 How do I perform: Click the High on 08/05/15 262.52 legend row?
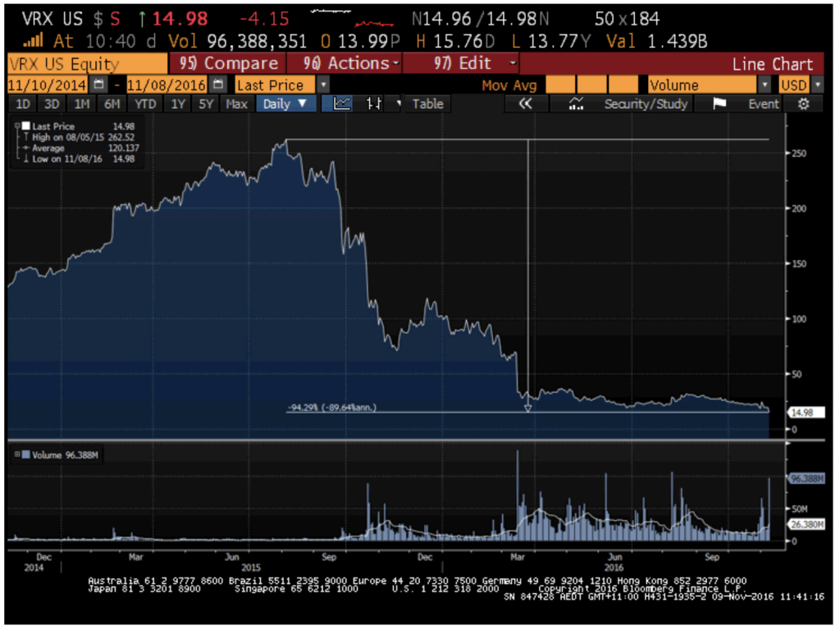point(79,137)
